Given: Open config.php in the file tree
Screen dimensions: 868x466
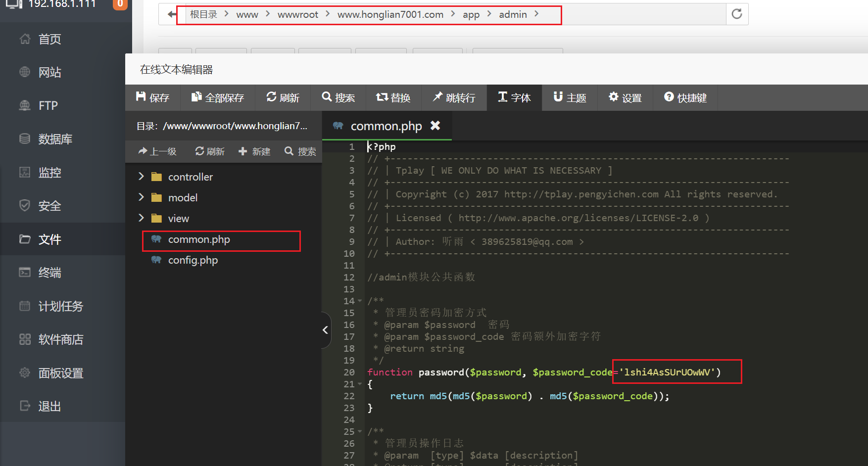Looking at the screenshot, I should tap(193, 260).
